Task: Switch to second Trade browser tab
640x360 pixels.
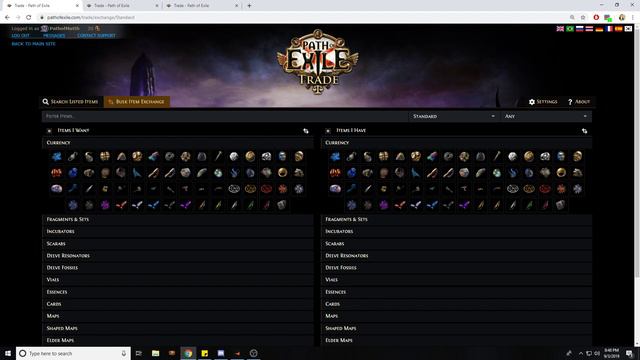Action: pyautogui.click(x=122, y=6)
